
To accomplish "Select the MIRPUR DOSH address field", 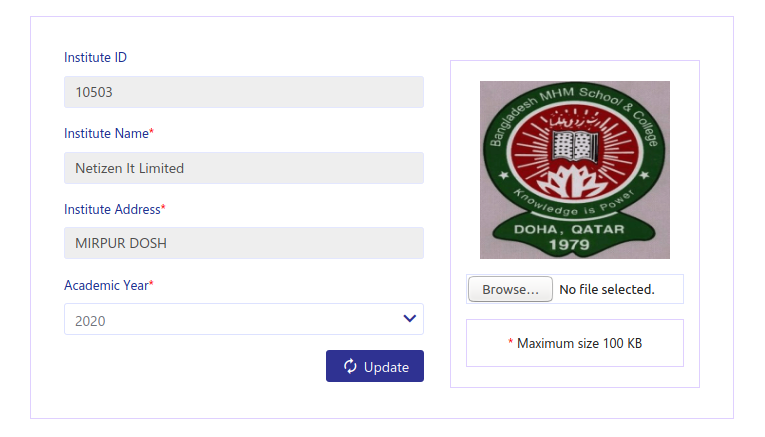I will [x=243, y=244].
